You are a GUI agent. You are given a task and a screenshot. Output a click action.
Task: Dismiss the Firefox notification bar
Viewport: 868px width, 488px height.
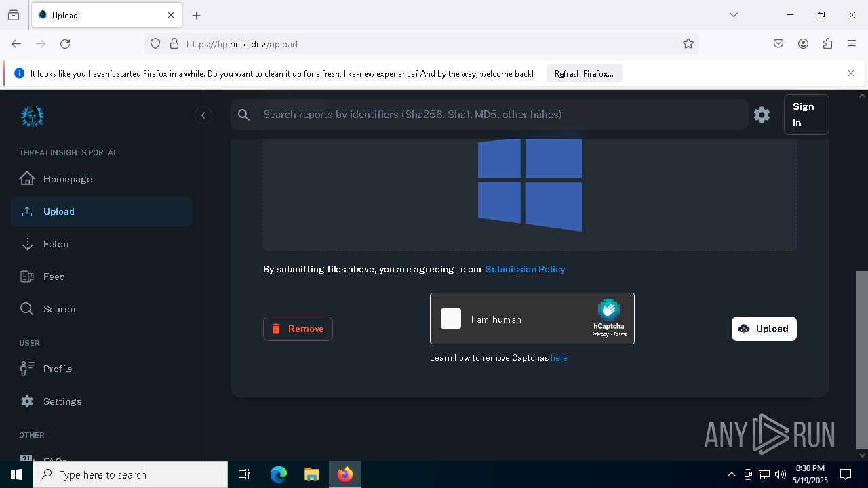pos(851,73)
